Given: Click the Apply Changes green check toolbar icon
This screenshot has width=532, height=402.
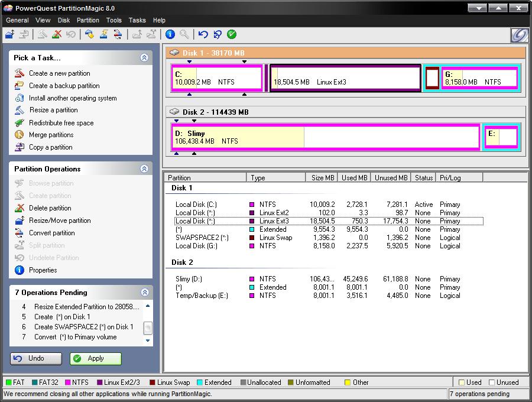Looking at the screenshot, I should tap(231, 34).
